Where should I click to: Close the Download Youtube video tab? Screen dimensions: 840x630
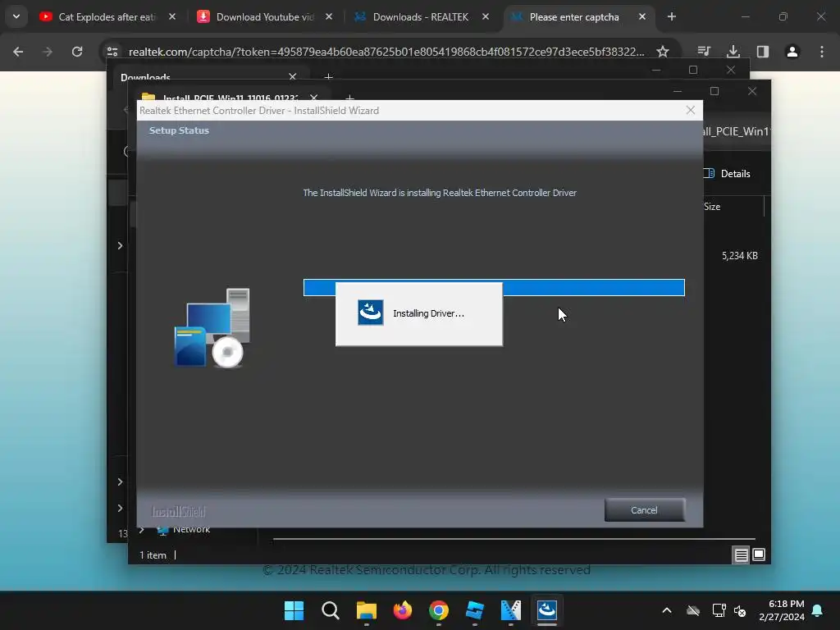[x=329, y=17]
